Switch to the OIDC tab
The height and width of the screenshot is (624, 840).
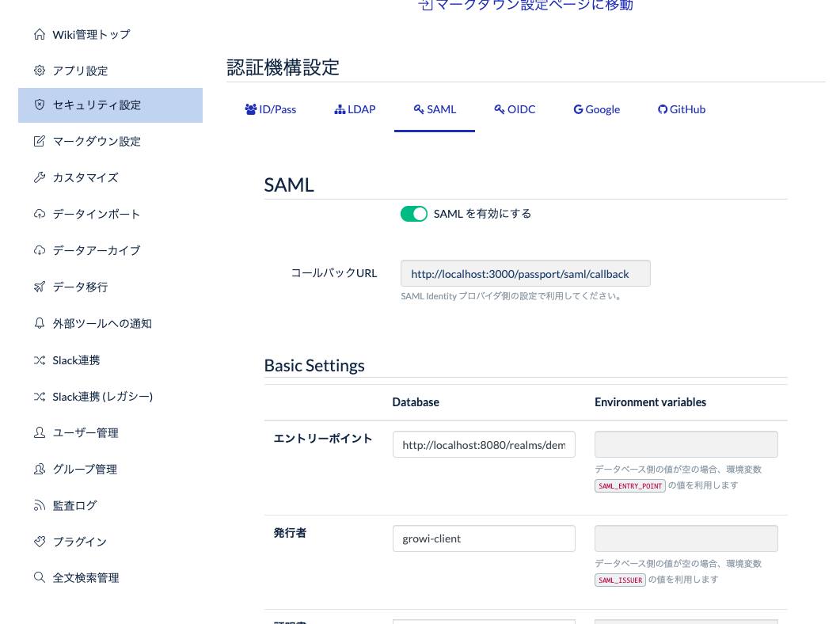point(515,109)
